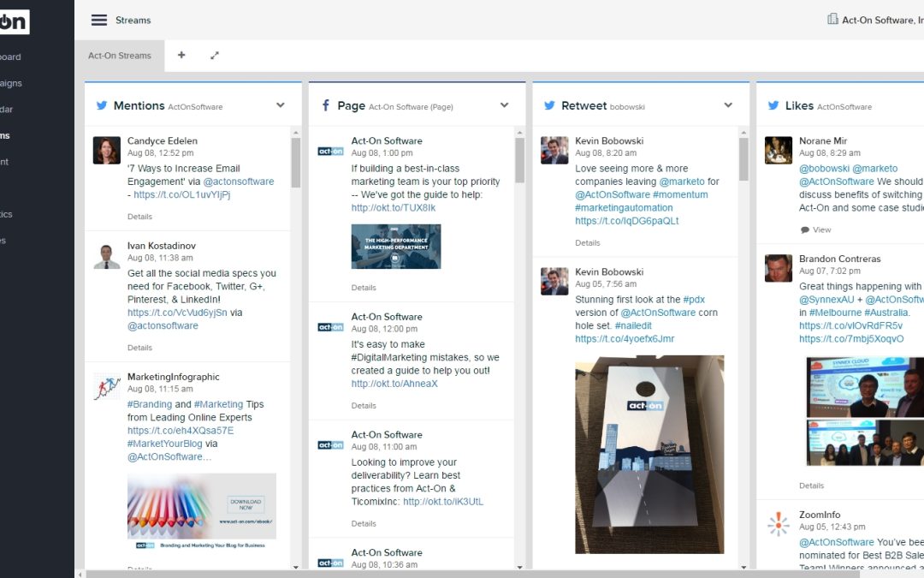Add a new stream tab with plus icon
The image size is (924, 578).
click(181, 55)
